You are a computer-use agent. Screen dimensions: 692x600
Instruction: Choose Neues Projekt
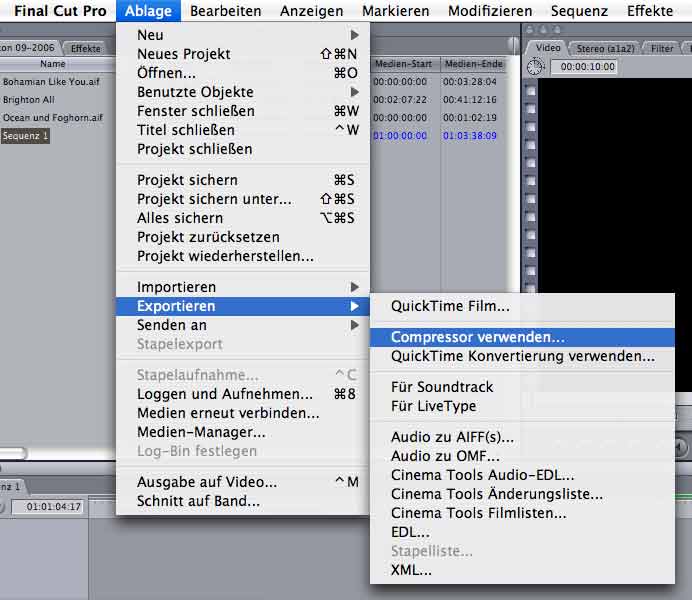pyautogui.click(x=243, y=54)
